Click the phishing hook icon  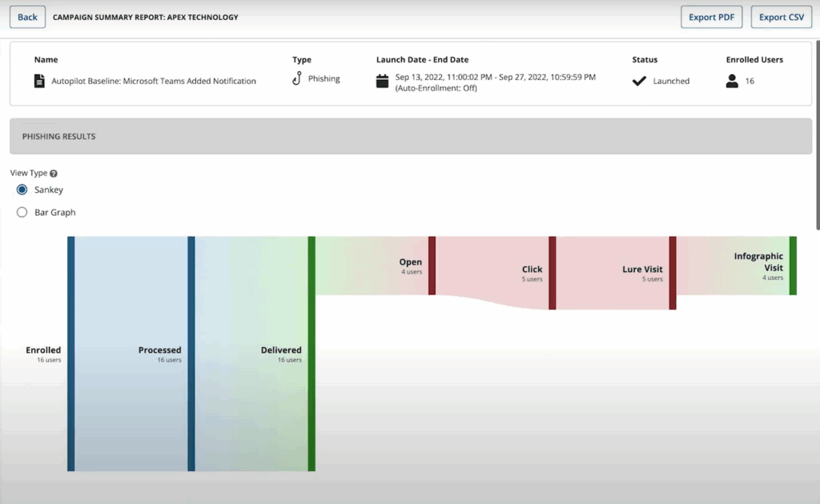click(x=297, y=78)
